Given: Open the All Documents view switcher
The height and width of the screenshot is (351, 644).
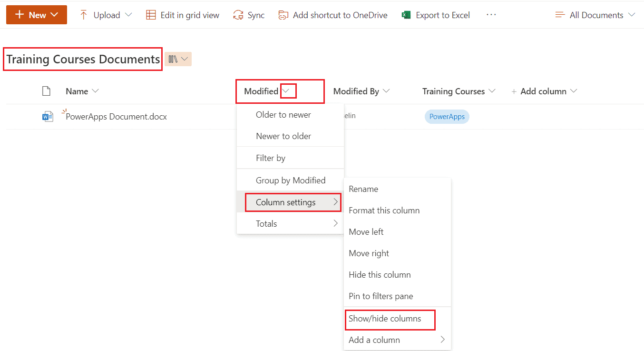Looking at the screenshot, I should coord(595,15).
